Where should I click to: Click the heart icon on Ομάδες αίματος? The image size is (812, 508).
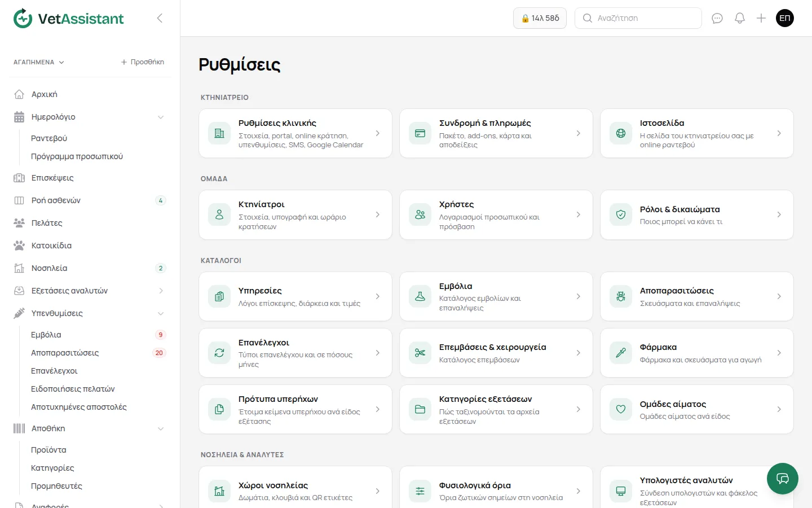[621, 409]
